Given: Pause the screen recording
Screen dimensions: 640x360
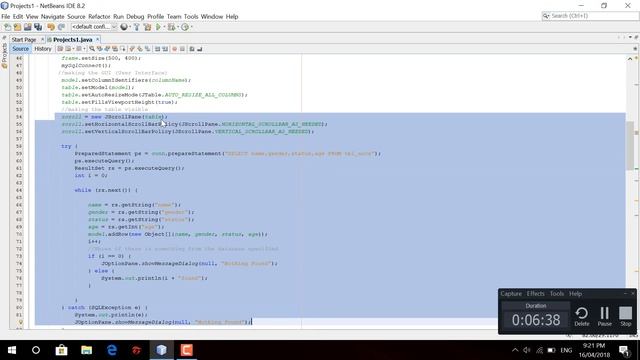Looking at the screenshot, I should click(x=604, y=316).
